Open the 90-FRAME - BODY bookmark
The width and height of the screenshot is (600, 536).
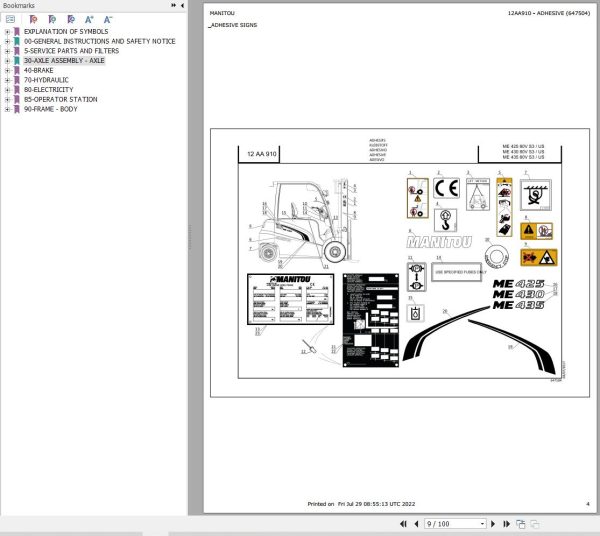click(x=51, y=109)
